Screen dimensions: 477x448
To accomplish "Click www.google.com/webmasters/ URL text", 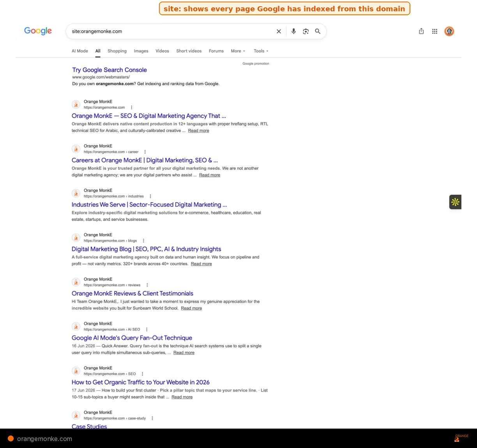I will tap(101, 77).
